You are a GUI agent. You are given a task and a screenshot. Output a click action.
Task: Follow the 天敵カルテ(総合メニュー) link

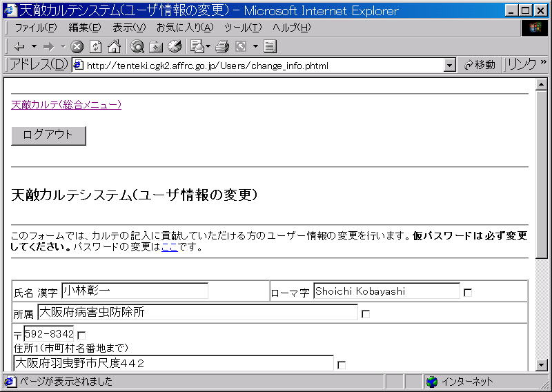point(66,105)
